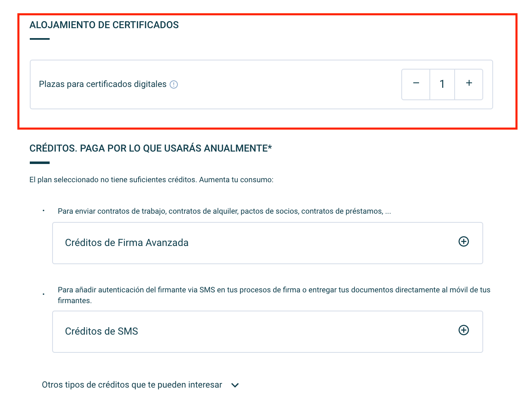
Task: Open info icon beside Plazas para certificados digitales
Action: pos(174,84)
